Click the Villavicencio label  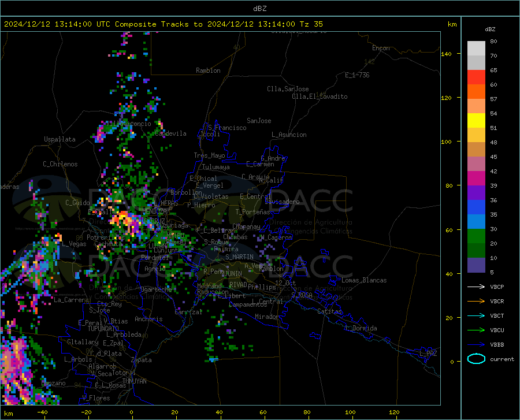[128, 124]
